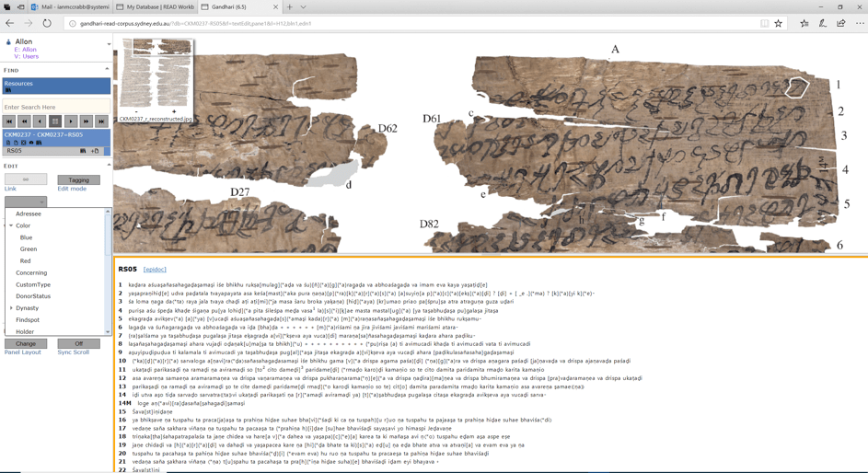Toggle Sync Scroll Off button

pyautogui.click(x=78, y=343)
